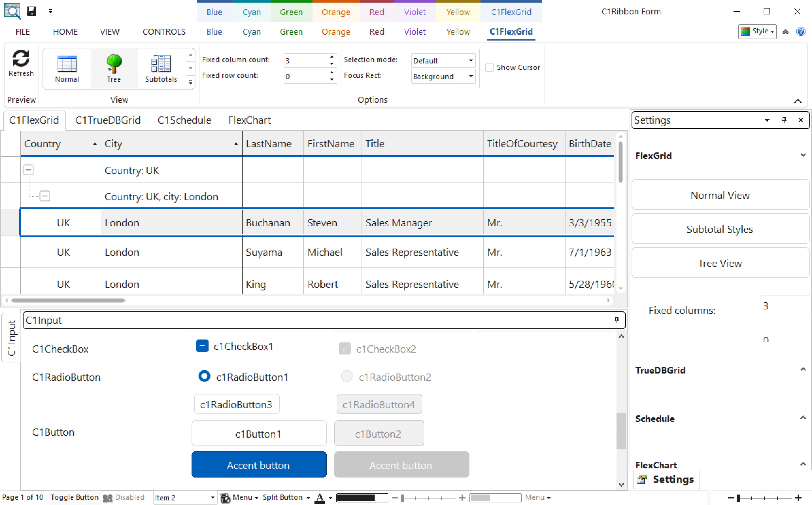This screenshot has height=505, width=812.
Task: Open the Settings panel dropdown arrow
Action: 767,120
